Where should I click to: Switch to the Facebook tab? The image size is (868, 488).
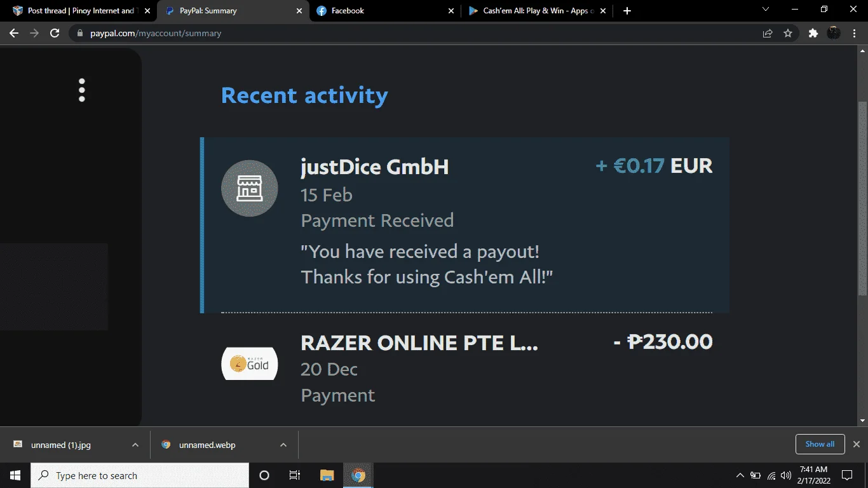[x=385, y=11]
